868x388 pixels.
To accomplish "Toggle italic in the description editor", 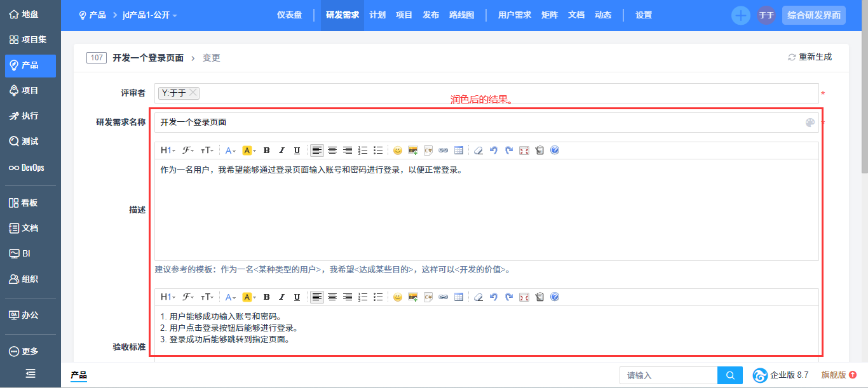I will click(282, 151).
